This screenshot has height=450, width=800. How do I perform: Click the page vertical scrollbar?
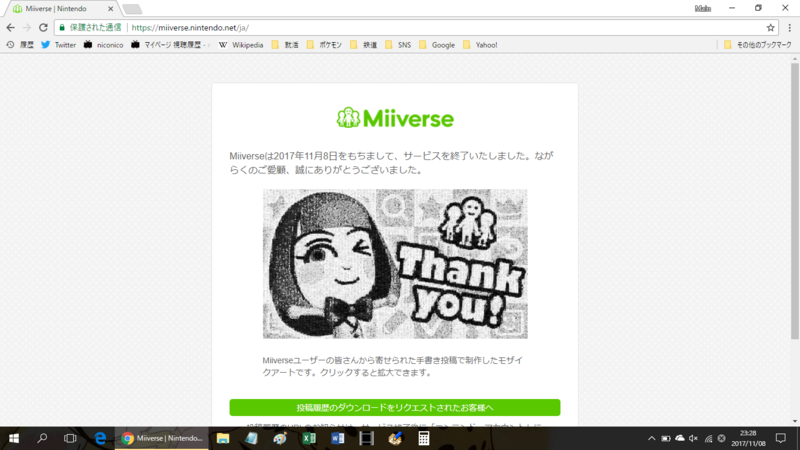[795, 202]
